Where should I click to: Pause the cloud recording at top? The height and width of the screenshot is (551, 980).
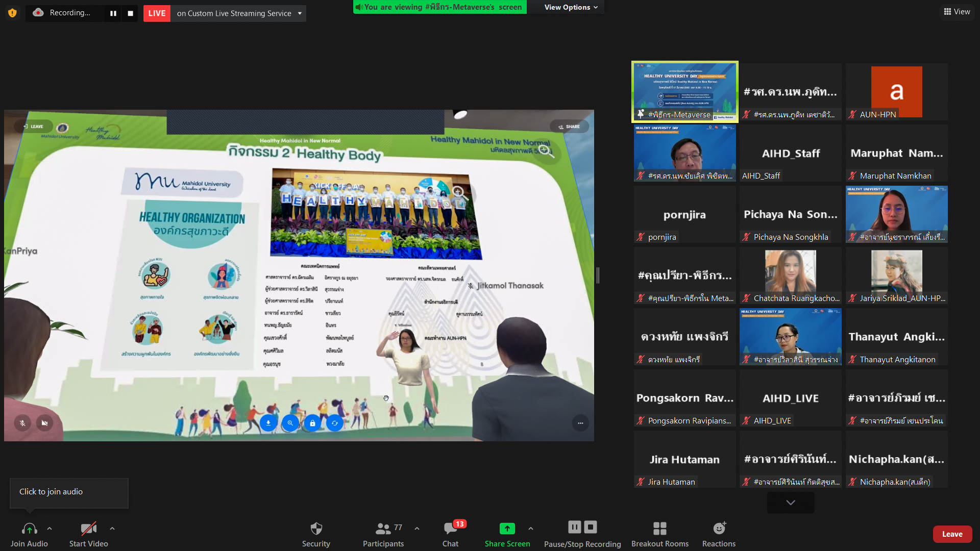click(x=113, y=13)
